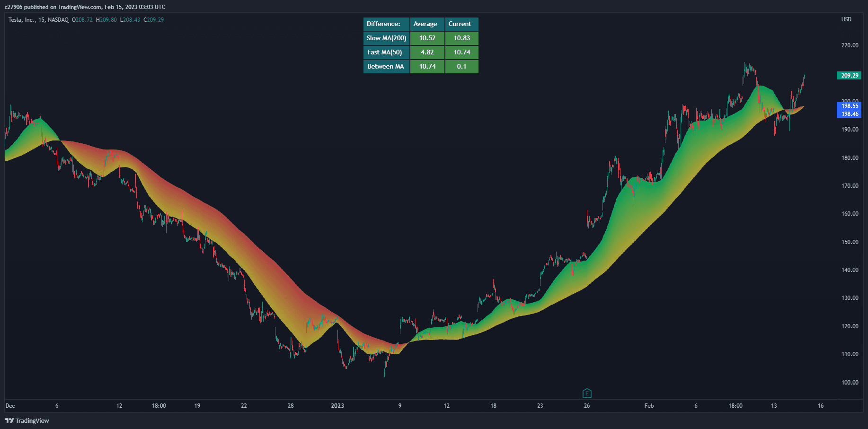
Task: Click the '28' date axis label
Action: (x=291, y=406)
